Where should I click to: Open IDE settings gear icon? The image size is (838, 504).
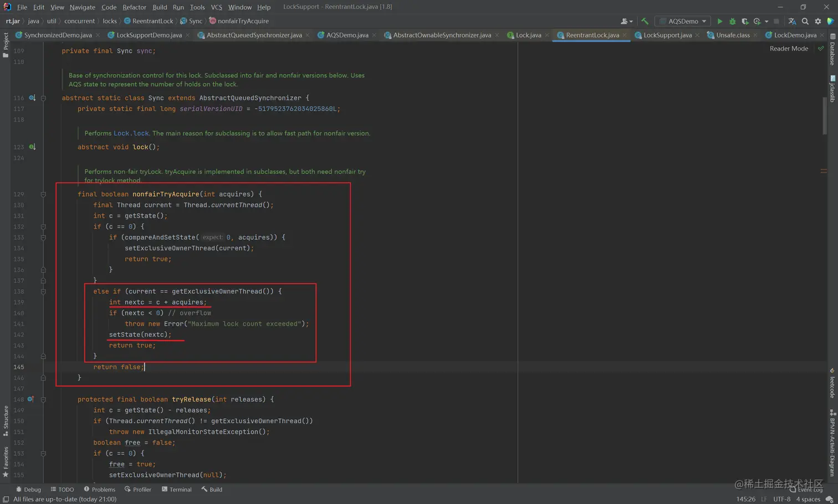(x=818, y=21)
